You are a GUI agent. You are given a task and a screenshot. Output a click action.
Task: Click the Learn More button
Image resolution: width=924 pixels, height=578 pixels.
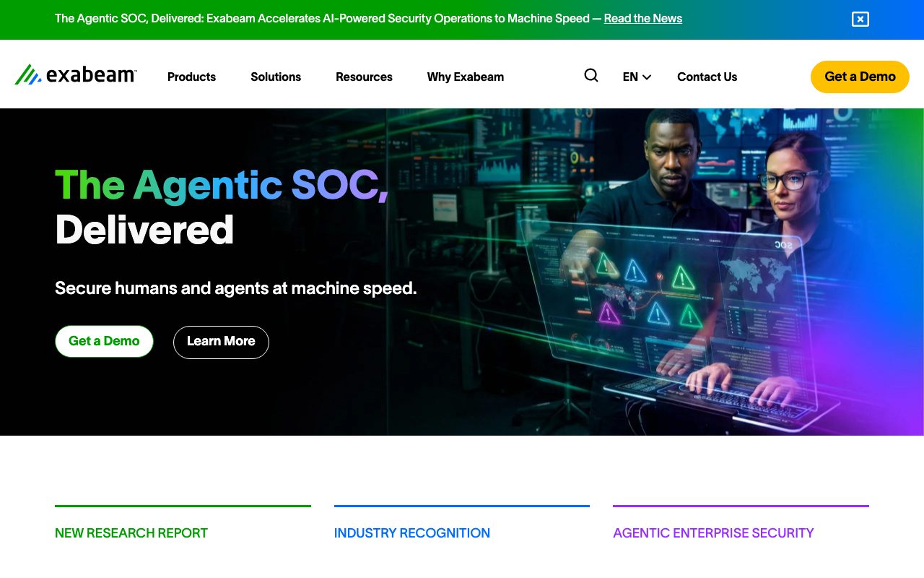coord(221,342)
